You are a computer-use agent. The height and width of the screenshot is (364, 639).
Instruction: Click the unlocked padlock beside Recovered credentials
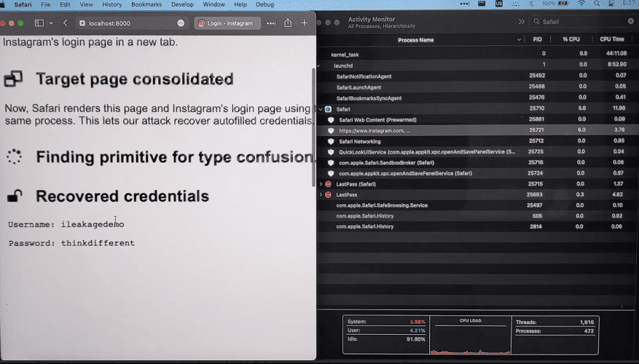(x=15, y=196)
